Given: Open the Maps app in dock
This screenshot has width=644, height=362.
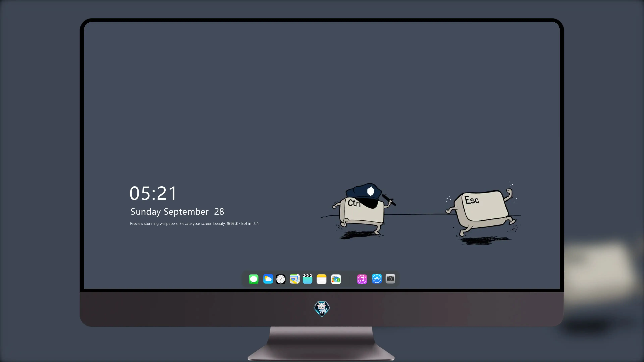Looking at the screenshot, I should tap(294, 279).
